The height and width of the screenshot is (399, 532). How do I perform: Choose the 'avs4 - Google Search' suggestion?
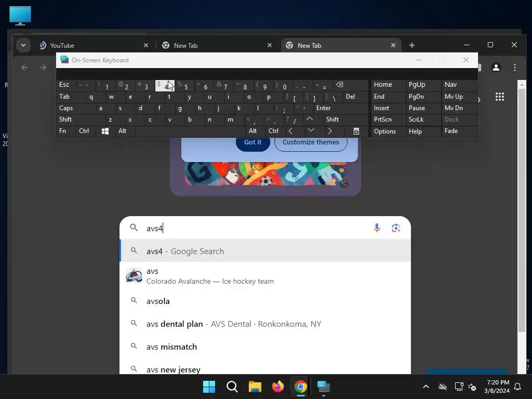265,251
